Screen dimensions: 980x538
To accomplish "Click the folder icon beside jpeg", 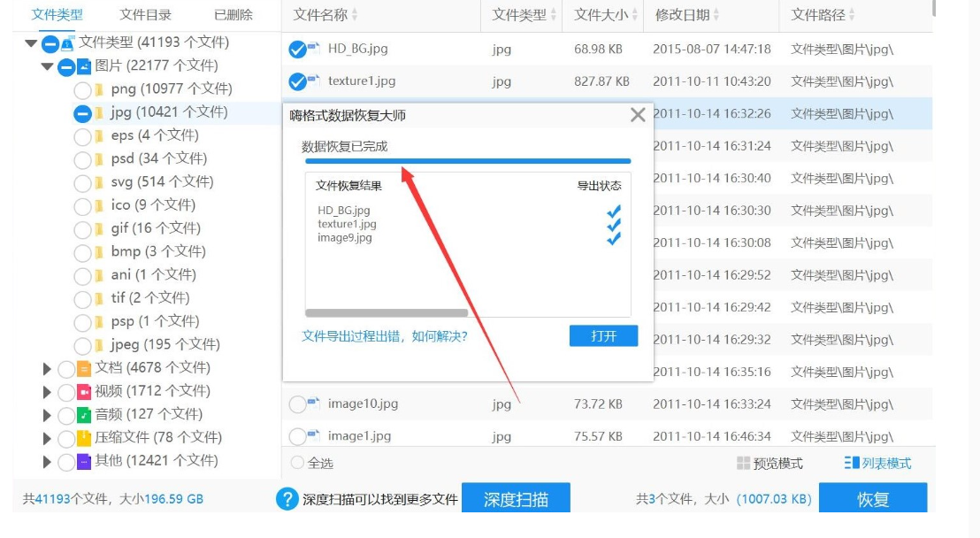I will (99, 345).
